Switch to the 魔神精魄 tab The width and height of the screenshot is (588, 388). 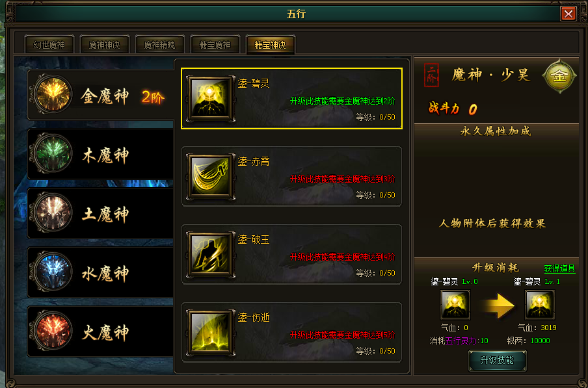pyautogui.click(x=160, y=45)
